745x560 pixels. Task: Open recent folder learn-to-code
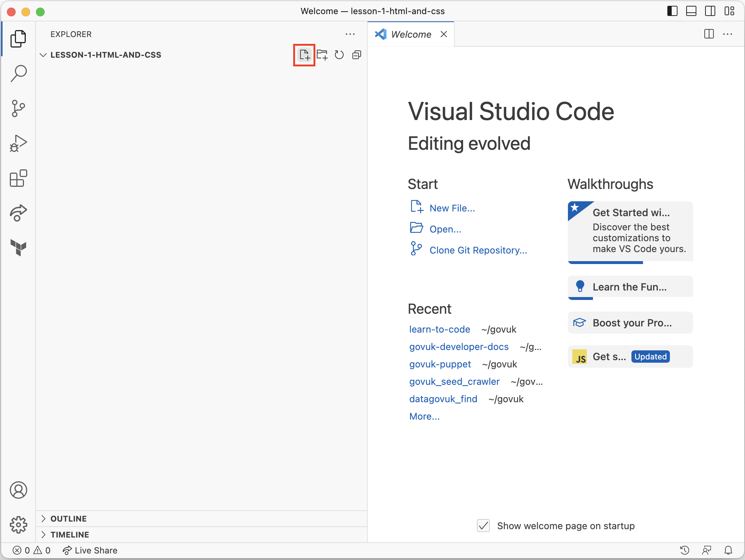click(x=439, y=329)
